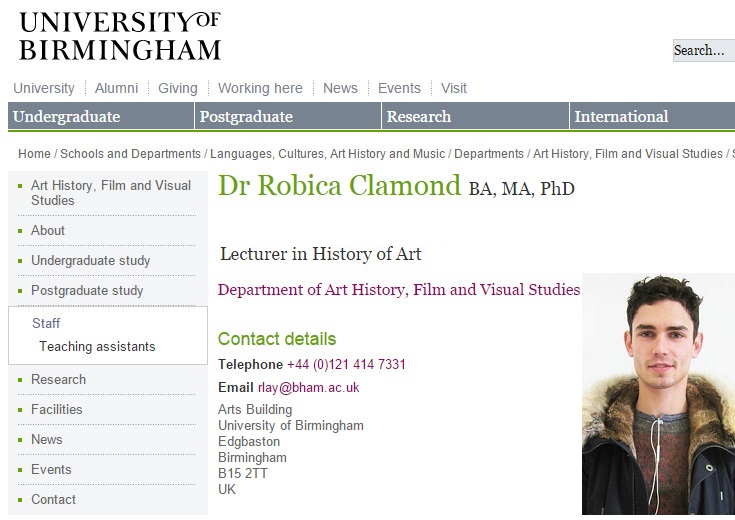The image size is (735, 520).
Task: Click the University of Birmingham logo
Action: (120, 36)
